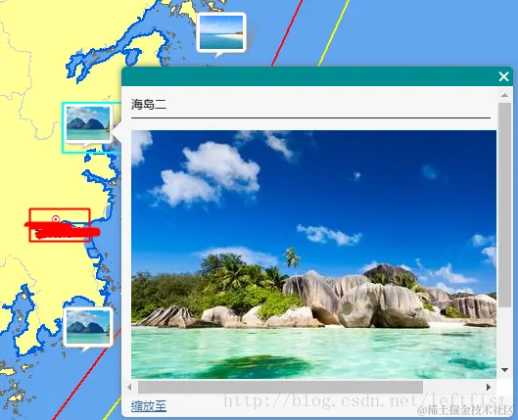Click the 海岛二 popup title
This screenshot has height=420, width=518.
pyautogui.click(x=149, y=105)
